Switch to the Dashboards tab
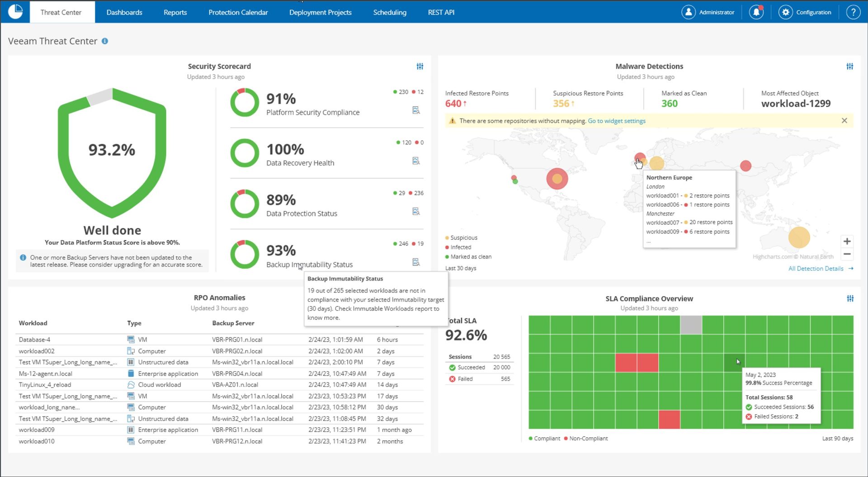The image size is (868, 477). [x=124, y=12]
